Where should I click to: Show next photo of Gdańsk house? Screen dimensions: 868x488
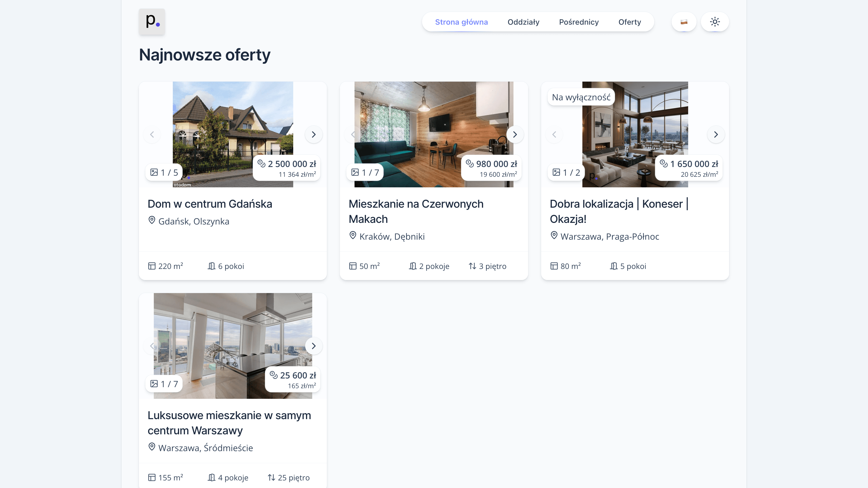pos(313,134)
